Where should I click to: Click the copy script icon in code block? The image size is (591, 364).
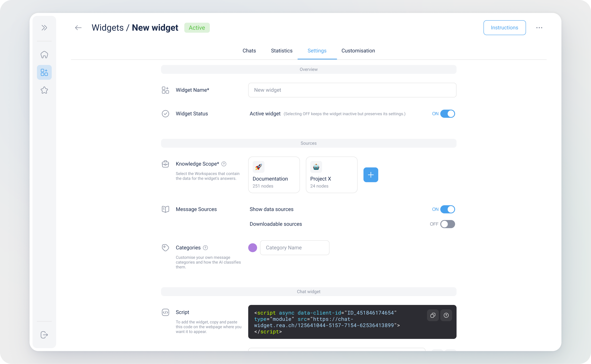433,315
